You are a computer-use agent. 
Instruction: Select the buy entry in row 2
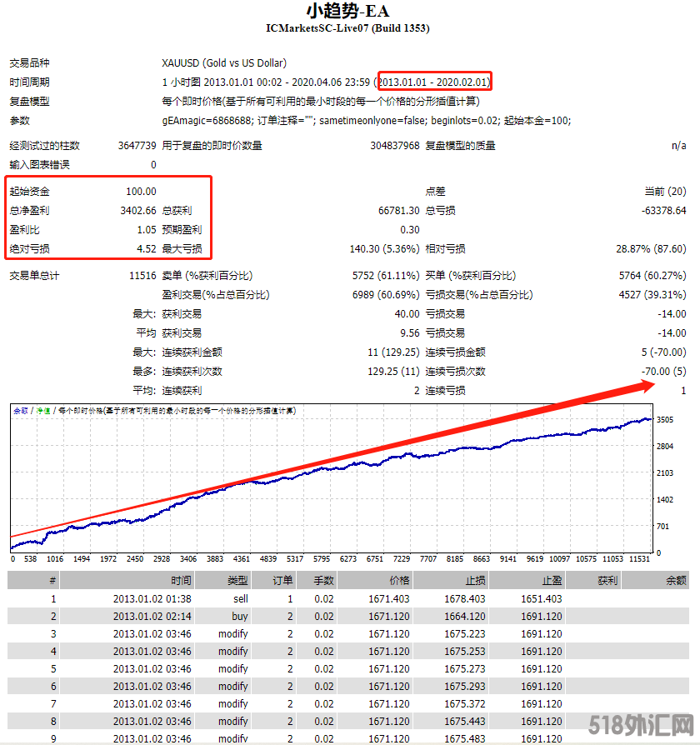coord(240,617)
